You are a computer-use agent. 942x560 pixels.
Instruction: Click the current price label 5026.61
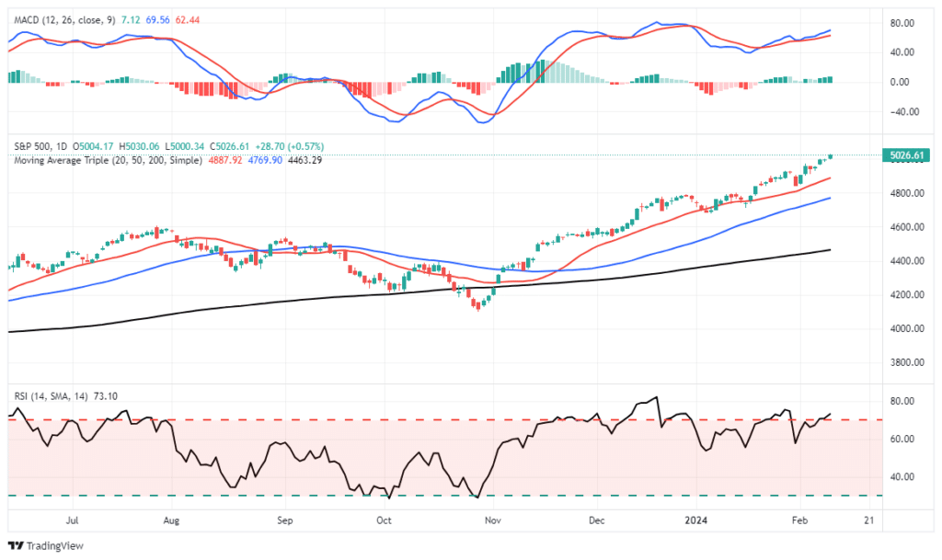907,156
